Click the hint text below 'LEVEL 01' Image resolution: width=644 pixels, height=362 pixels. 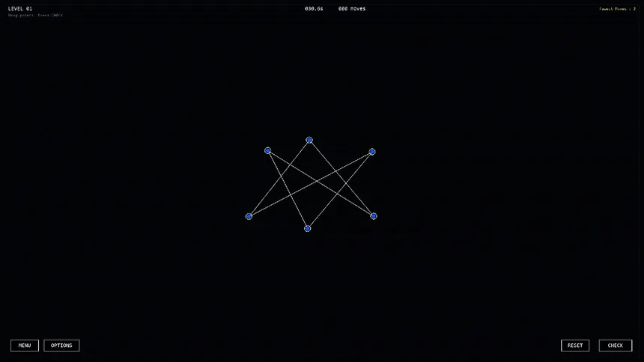pos(36,15)
